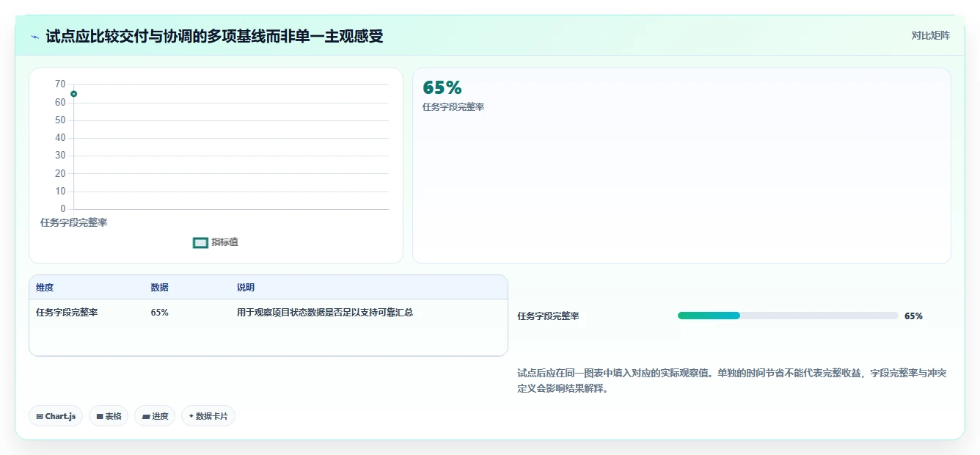The image size is (980, 455).
Task: Click the Chart.js tag chip
Action: tap(56, 416)
